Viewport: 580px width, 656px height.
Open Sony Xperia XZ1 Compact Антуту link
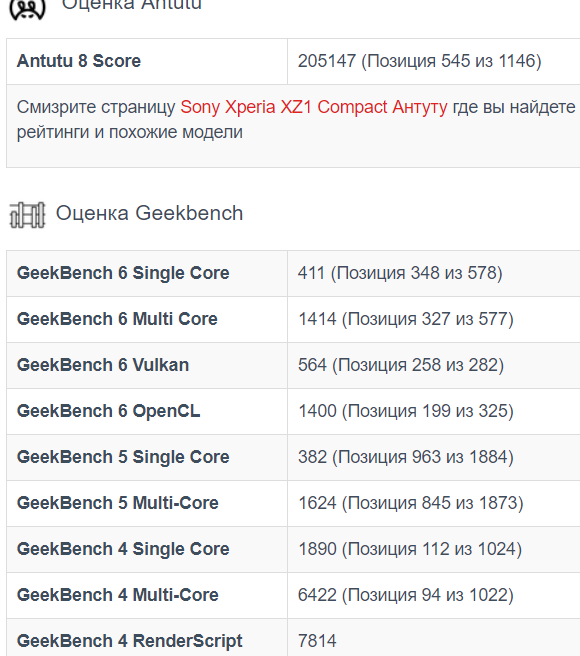click(x=313, y=107)
